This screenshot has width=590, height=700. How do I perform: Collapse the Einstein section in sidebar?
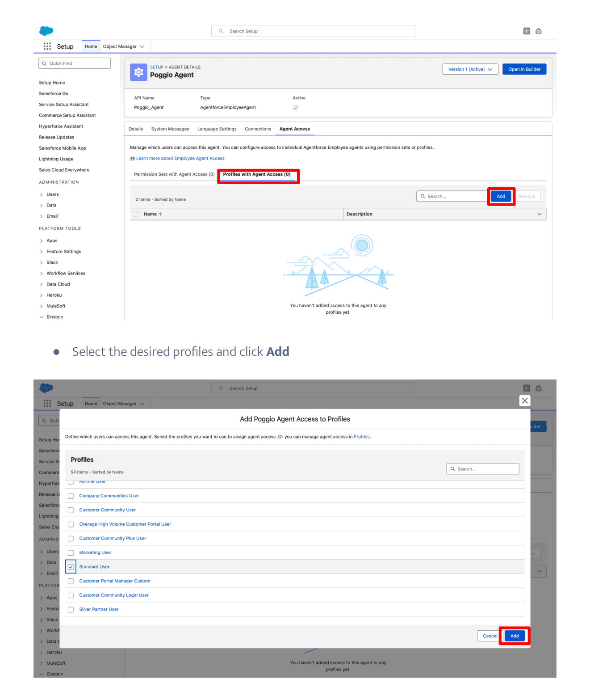tap(42, 317)
